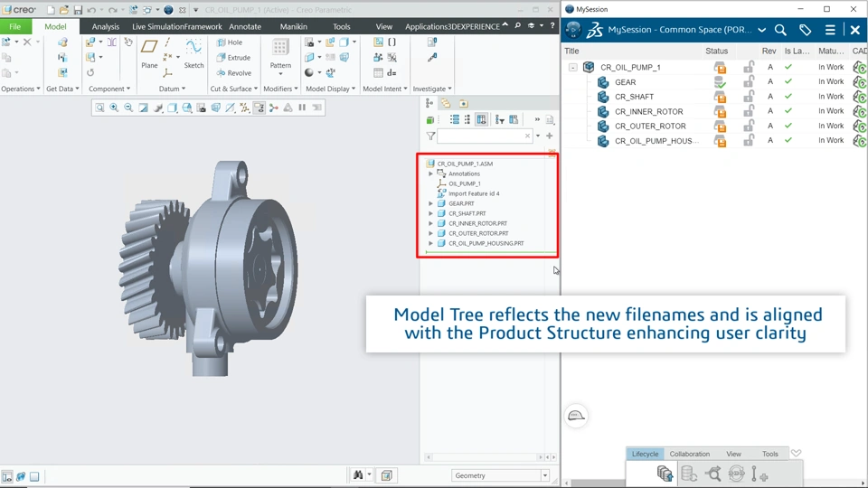The height and width of the screenshot is (488, 868).
Task: Click the Hole feature tool
Action: click(x=230, y=42)
